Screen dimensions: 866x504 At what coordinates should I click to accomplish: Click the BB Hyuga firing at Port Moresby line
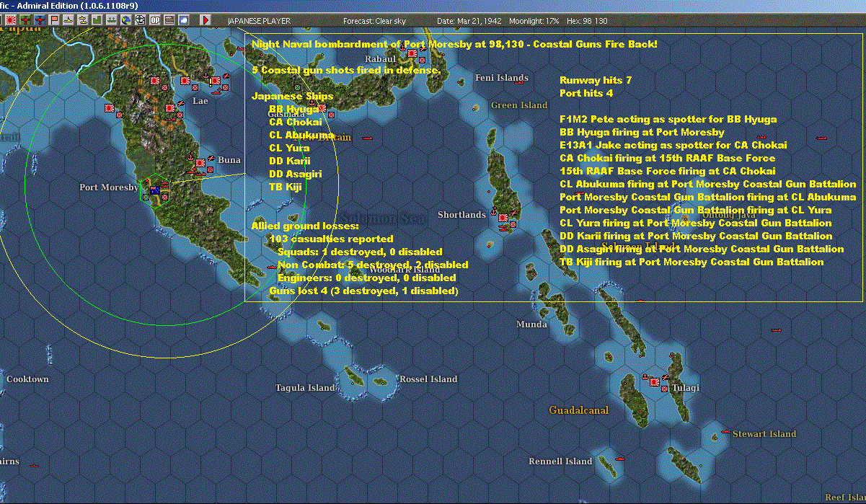point(642,133)
